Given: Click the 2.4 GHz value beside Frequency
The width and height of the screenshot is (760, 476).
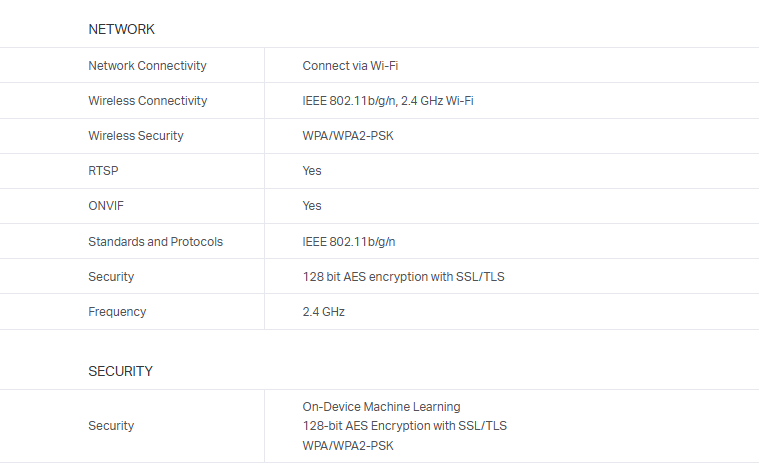Looking at the screenshot, I should [324, 312].
